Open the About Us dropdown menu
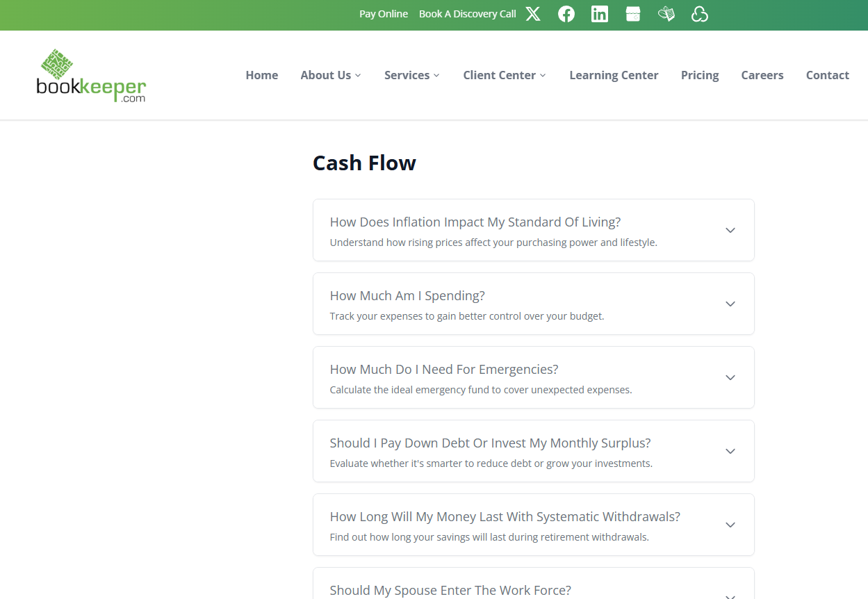The width and height of the screenshot is (868, 599). pos(331,75)
